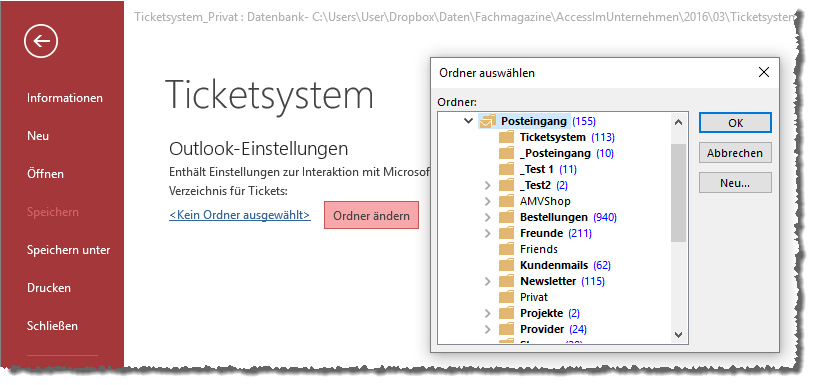Click the _Posteingang folder icon
Image resolution: width=815 pixels, height=385 pixels.
[506, 154]
